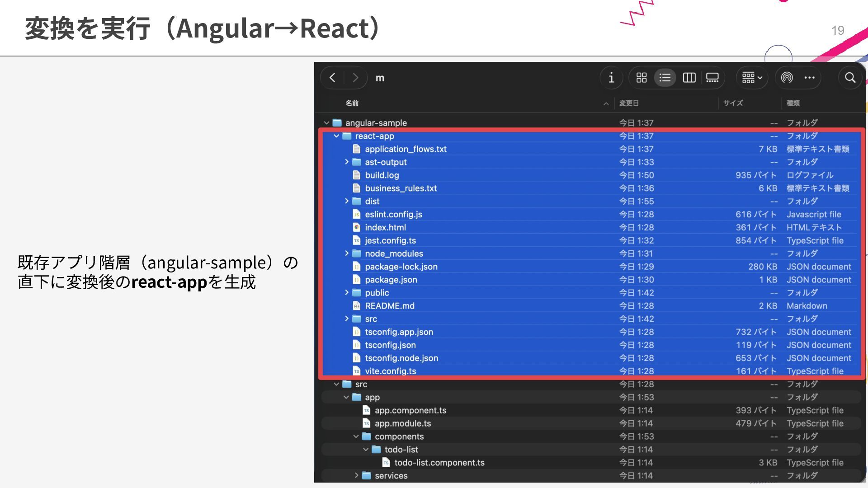
Task: Switch to column view mode
Action: (689, 78)
